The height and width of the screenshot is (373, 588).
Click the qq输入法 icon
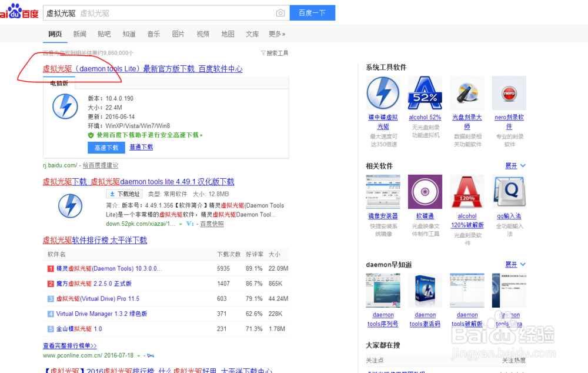(x=509, y=192)
